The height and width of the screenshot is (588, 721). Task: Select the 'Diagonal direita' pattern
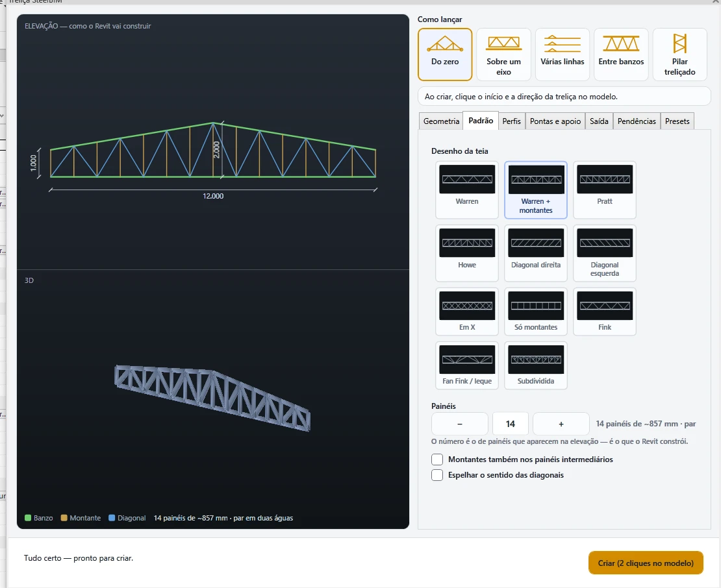click(x=536, y=253)
